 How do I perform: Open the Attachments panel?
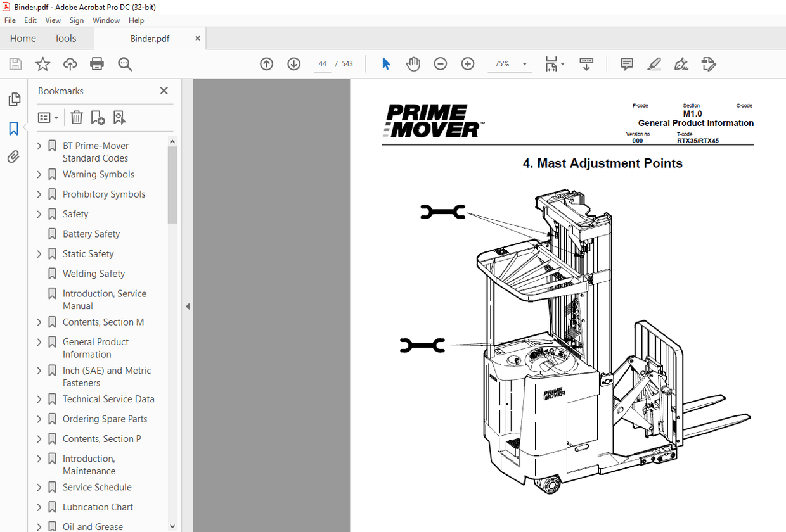(14, 156)
